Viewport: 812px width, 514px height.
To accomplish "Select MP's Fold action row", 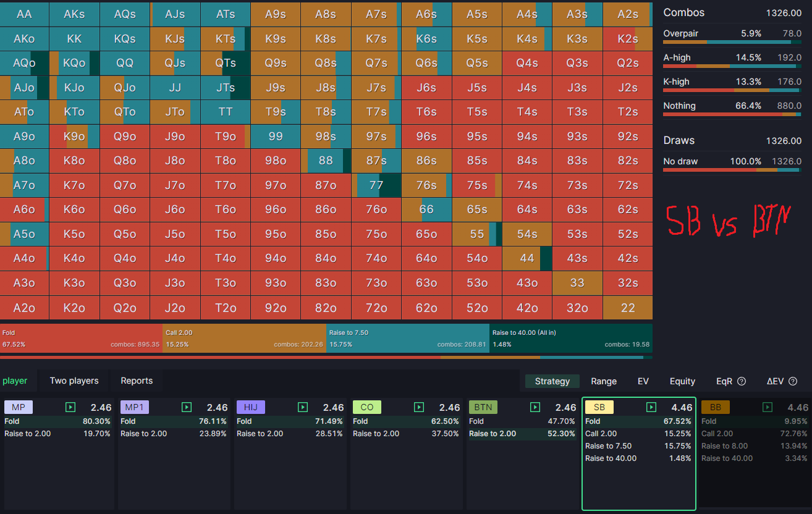I will click(x=57, y=421).
